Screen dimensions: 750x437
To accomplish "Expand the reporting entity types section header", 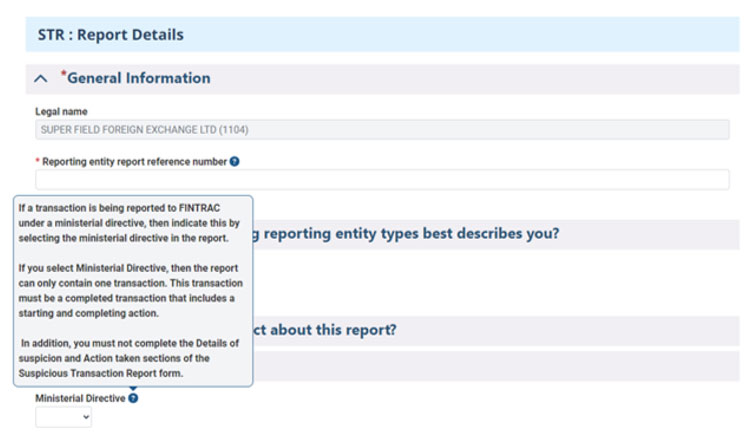I will tap(496, 234).
